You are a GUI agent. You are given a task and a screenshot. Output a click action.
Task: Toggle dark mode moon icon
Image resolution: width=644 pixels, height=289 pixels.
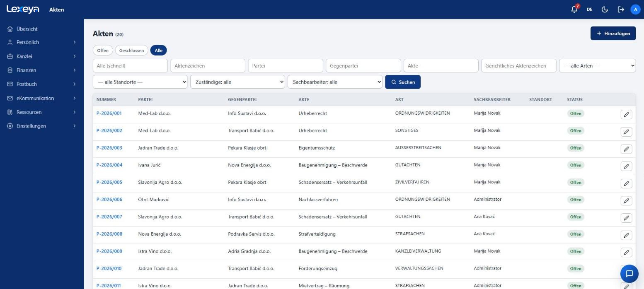[605, 10]
